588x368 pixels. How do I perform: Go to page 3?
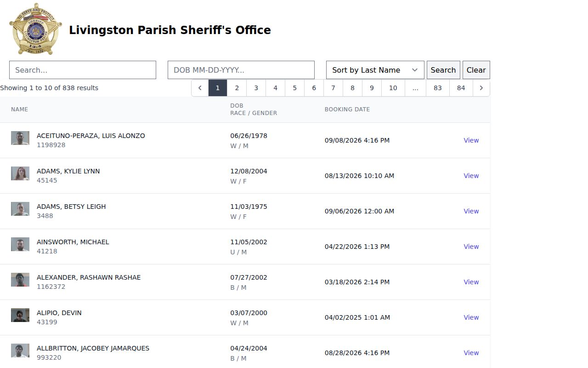256,88
